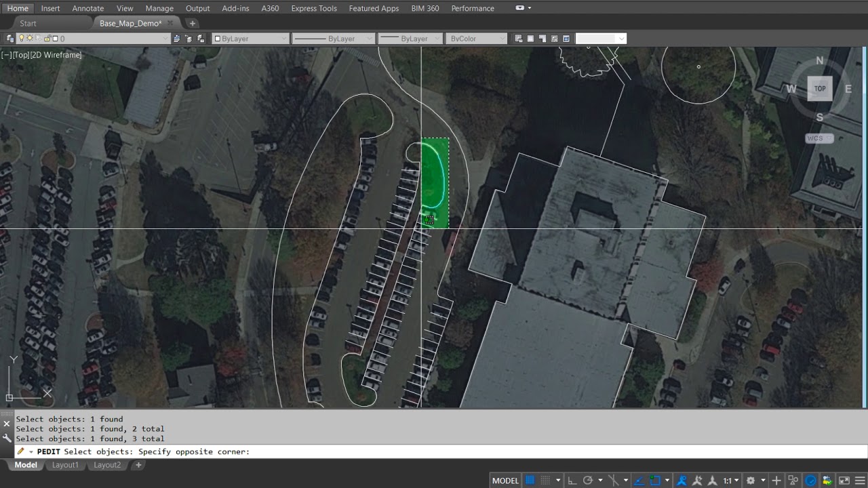Open Layer Properties Manager icon
Viewport: 868px width, 488px height.
coord(10,39)
